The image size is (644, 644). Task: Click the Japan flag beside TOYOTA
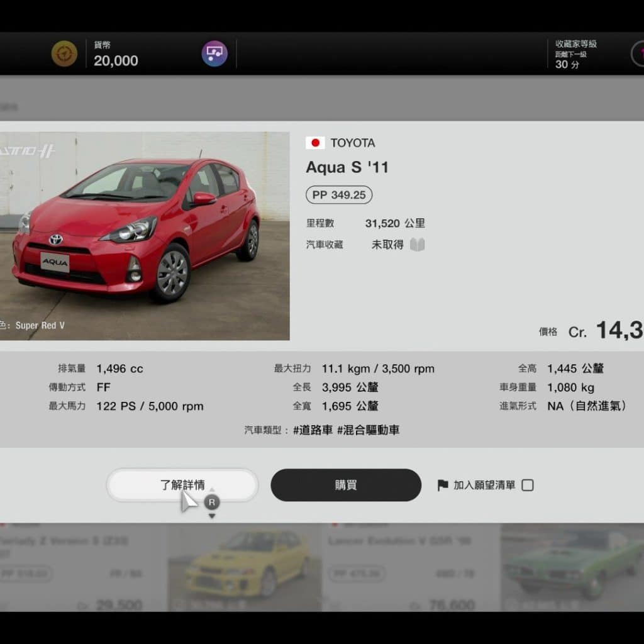[315, 143]
